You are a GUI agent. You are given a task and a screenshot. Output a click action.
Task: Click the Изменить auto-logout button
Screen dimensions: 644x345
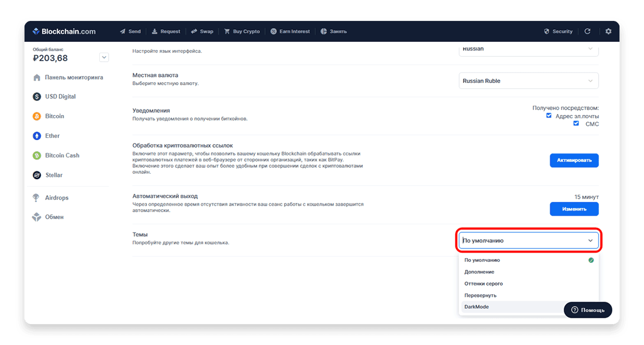click(x=574, y=209)
